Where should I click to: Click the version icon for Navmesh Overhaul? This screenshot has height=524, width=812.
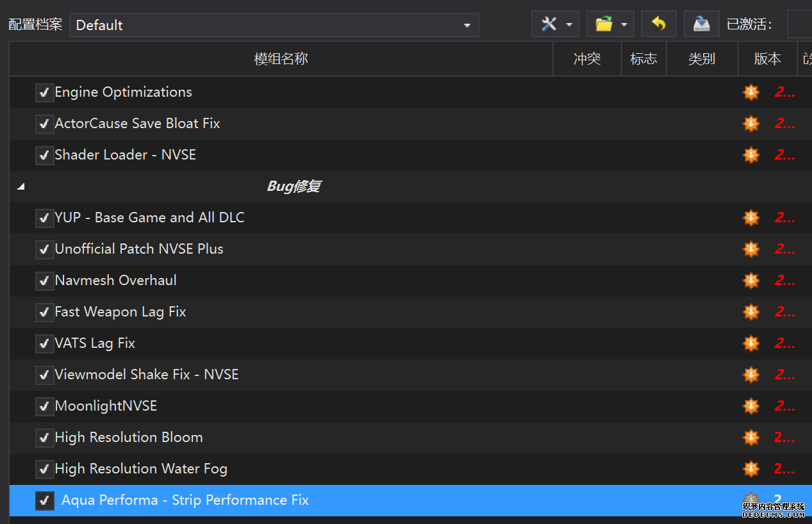[750, 281]
